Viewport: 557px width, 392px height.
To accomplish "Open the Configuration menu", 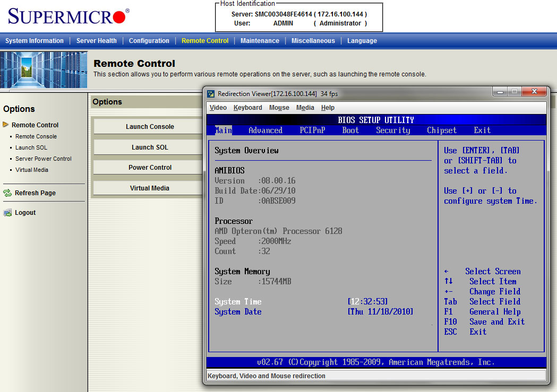I will coord(149,41).
